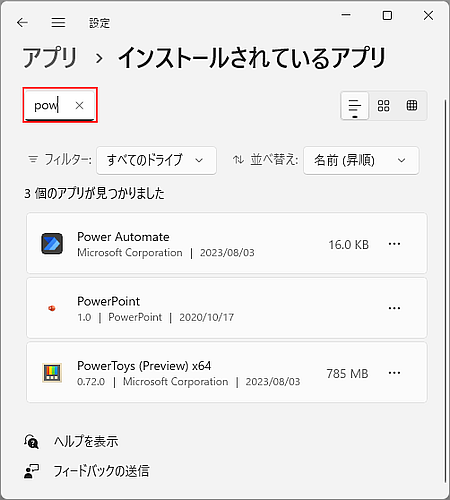Switch to list view layout
Screen dimensions: 450x500
(355, 106)
